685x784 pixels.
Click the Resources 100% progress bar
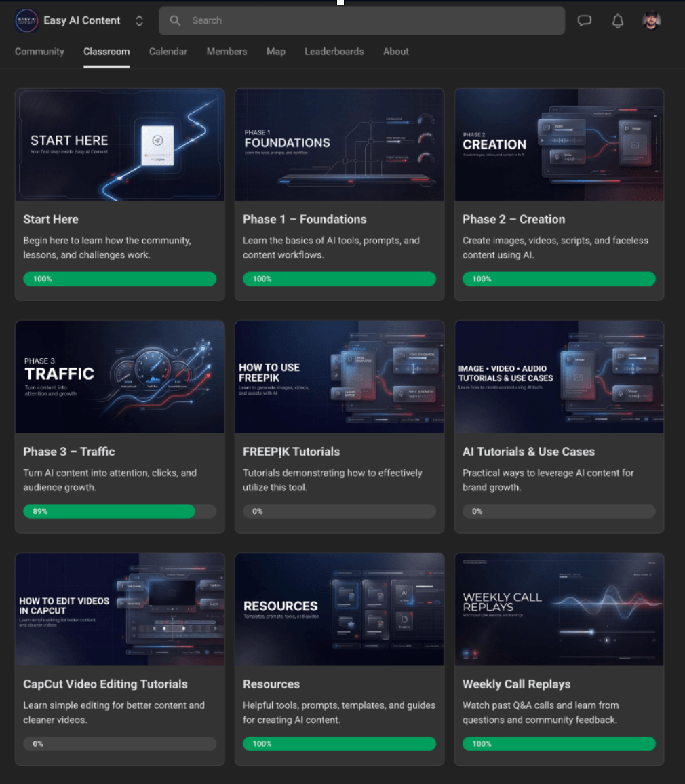pos(340,743)
